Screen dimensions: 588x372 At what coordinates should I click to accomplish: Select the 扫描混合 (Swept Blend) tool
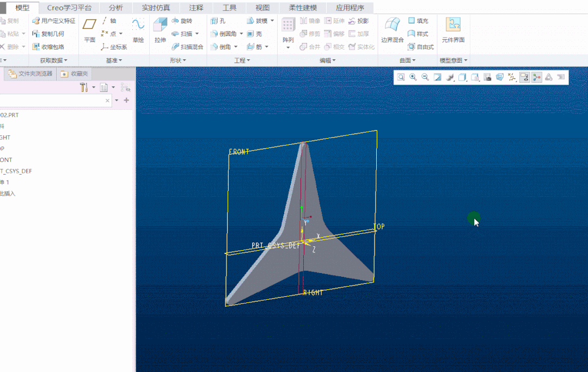coord(187,47)
